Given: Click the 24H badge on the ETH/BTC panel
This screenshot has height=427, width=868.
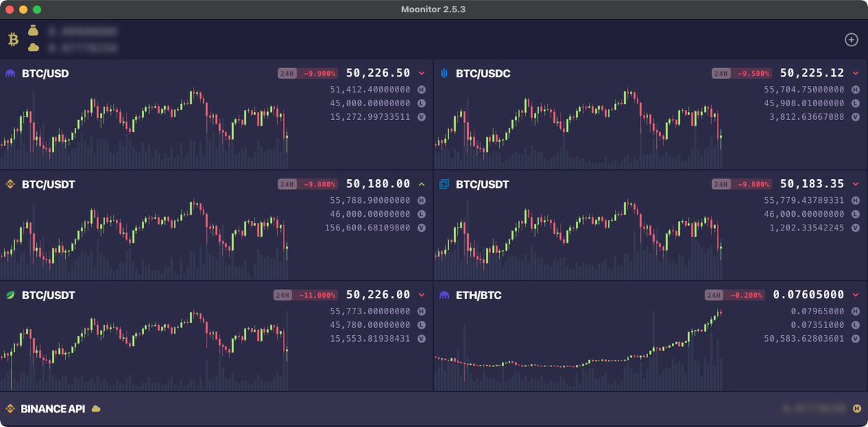Looking at the screenshot, I should coord(715,296).
